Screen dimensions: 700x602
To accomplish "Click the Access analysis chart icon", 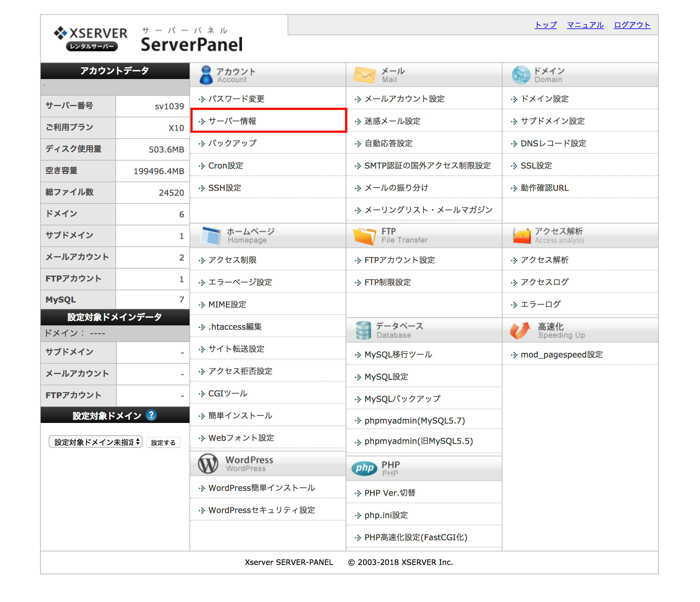I will coord(522,235).
